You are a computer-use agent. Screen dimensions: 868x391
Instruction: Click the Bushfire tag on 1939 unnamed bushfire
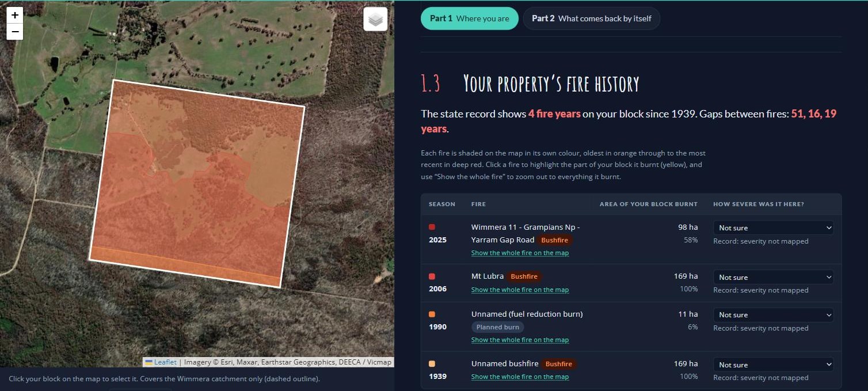[x=559, y=364]
